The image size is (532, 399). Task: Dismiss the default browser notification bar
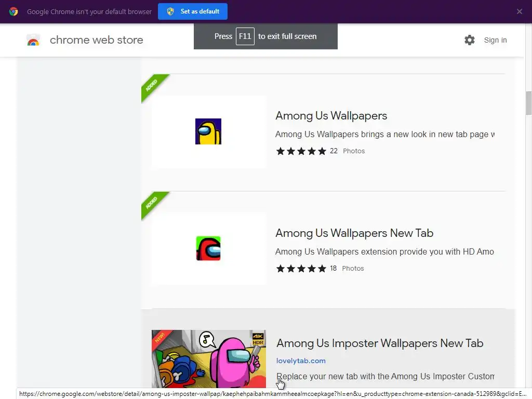pyautogui.click(x=520, y=11)
